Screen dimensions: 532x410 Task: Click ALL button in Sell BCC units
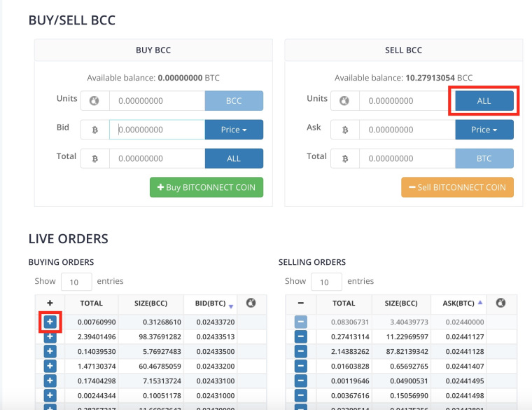click(484, 100)
